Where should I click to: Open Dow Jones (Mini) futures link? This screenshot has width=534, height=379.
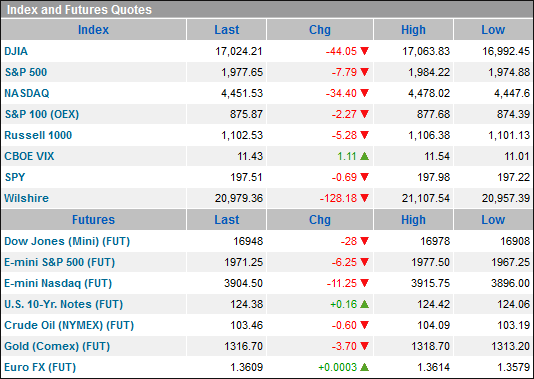point(67,241)
